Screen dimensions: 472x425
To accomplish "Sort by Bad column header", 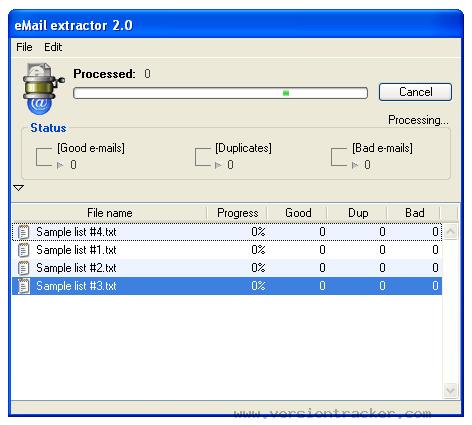I will pyautogui.click(x=414, y=213).
